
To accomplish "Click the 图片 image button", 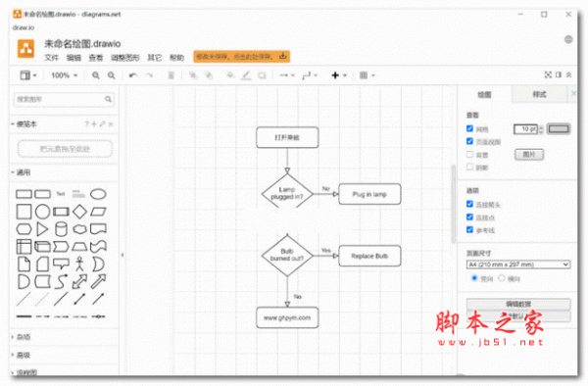I will point(529,155).
